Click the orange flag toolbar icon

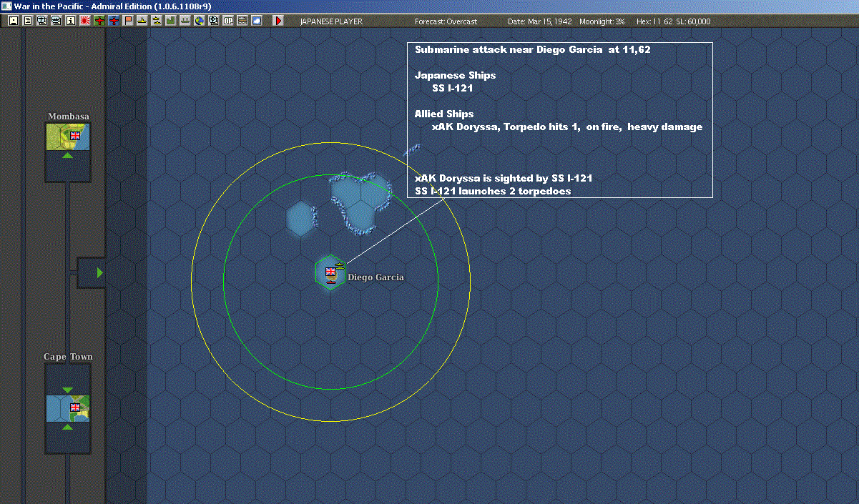[x=127, y=21]
